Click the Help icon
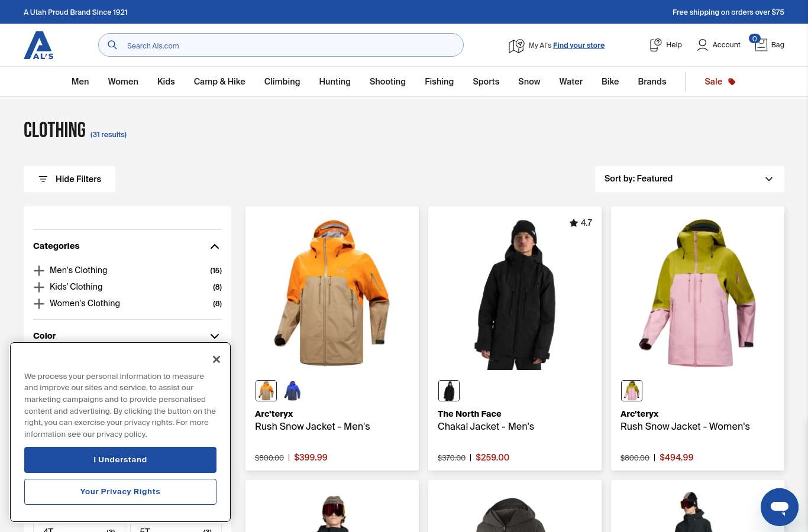Image resolution: width=808 pixels, height=532 pixels. (655, 45)
